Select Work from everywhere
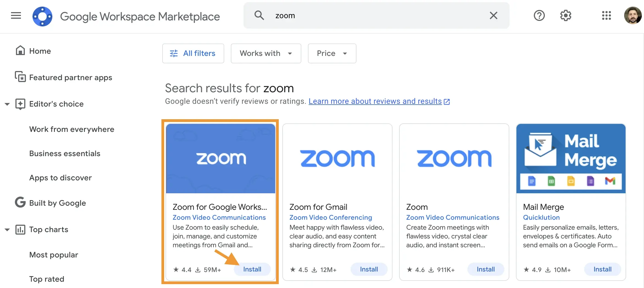The image size is (644, 288). [72, 129]
